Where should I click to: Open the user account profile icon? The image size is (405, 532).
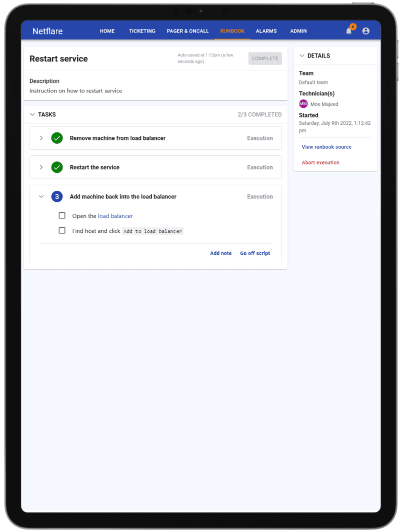pos(365,31)
